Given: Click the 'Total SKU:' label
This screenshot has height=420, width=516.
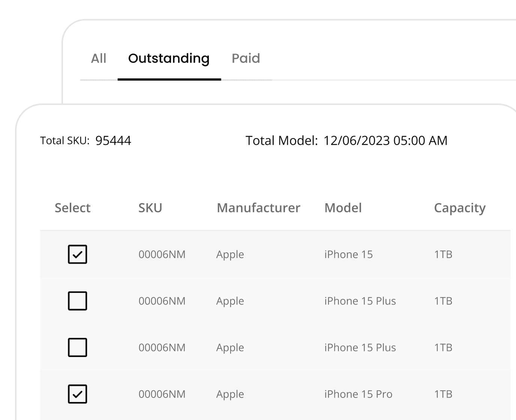Looking at the screenshot, I should coord(65,141).
